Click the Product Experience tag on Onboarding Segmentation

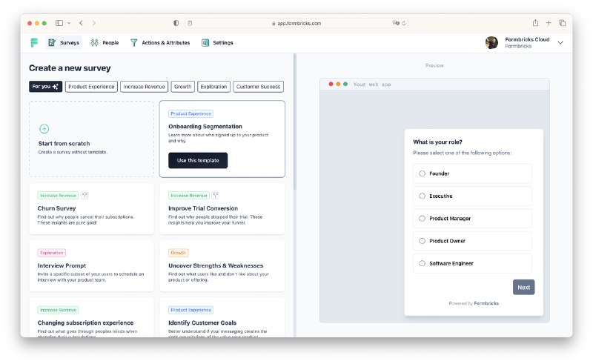pyautogui.click(x=191, y=113)
